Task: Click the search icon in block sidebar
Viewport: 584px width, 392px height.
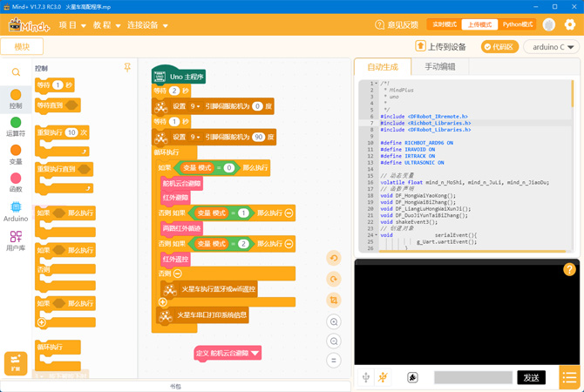Action: pos(16,72)
